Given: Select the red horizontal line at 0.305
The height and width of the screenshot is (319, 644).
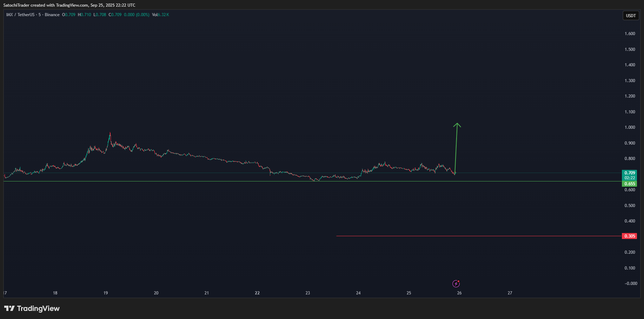Looking at the screenshot, I should pyautogui.click(x=479, y=236).
